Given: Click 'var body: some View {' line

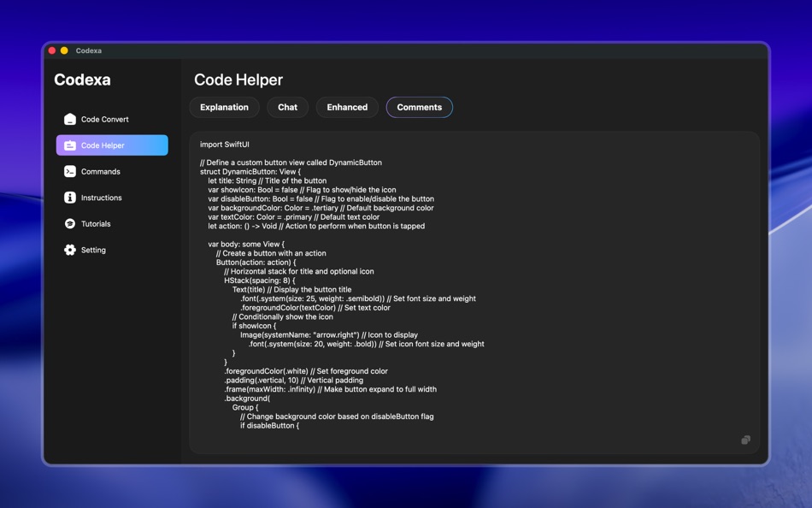Looking at the screenshot, I should click(x=246, y=244).
